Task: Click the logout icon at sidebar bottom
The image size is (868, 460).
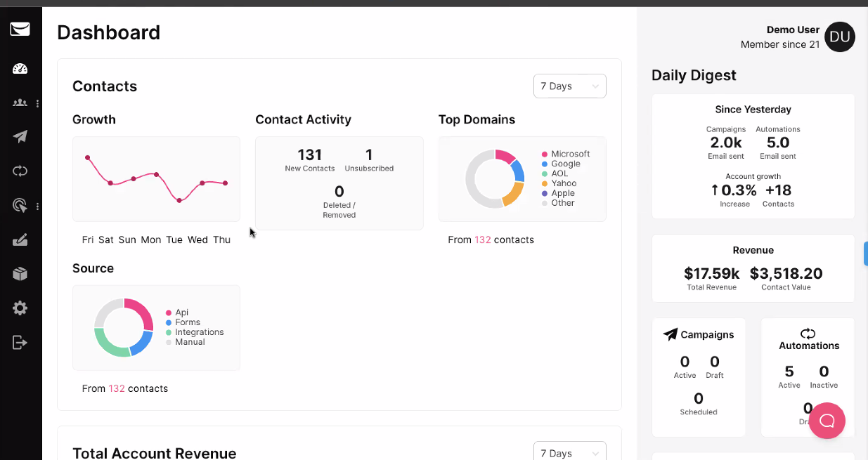Action: pos(20,342)
